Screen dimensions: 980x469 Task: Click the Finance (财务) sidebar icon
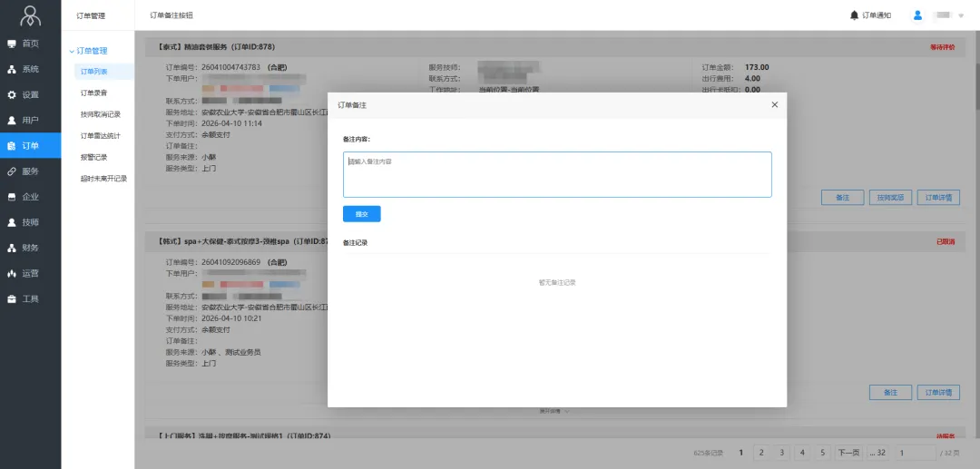[12, 248]
